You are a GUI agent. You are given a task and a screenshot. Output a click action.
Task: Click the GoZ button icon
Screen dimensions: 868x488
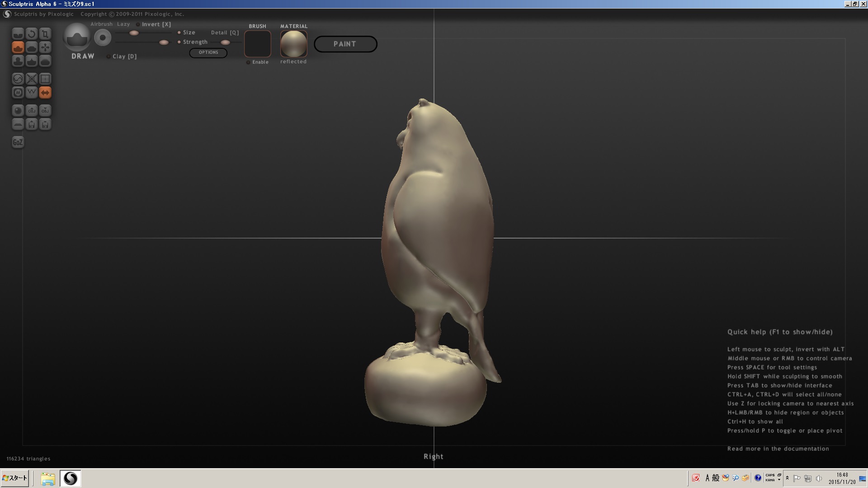(x=18, y=142)
